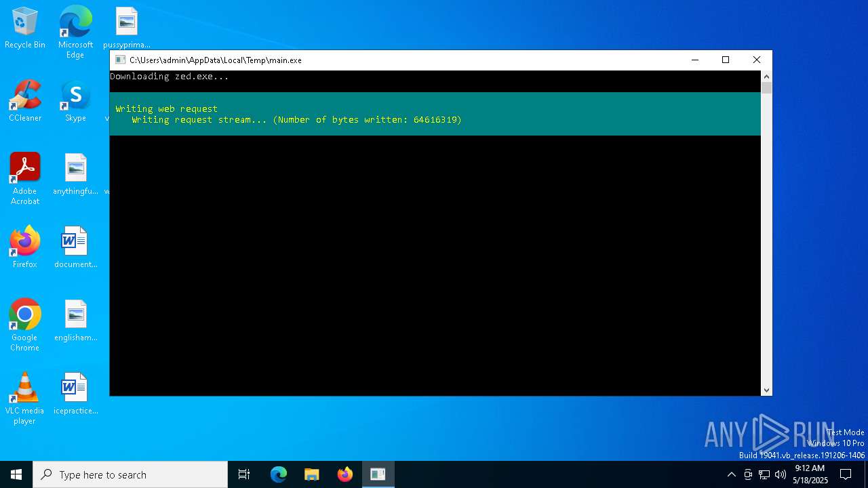
Task: Click the main.exe console title bar icon
Action: pyautogui.click(x=120, y=60)
